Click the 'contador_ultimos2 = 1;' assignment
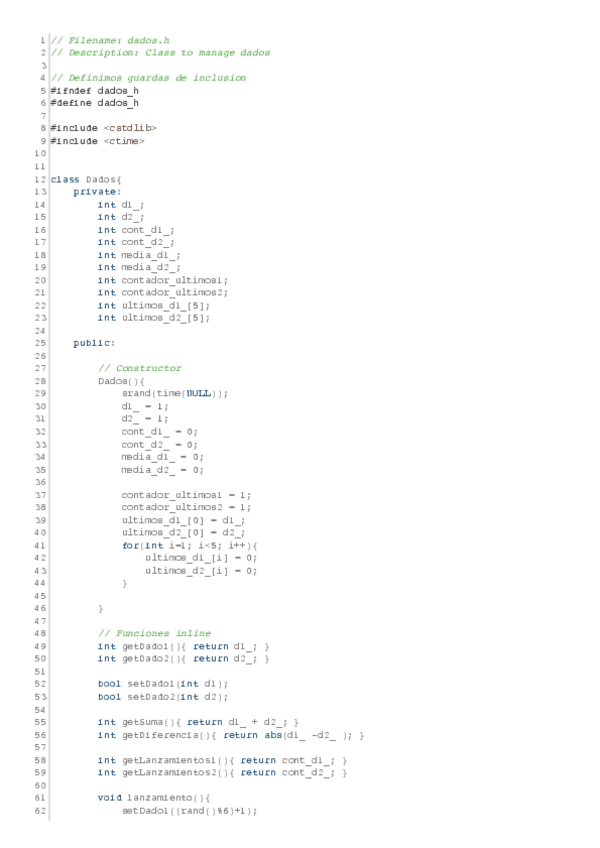Screen dimensions: 600x848 (x=187, y=507)
